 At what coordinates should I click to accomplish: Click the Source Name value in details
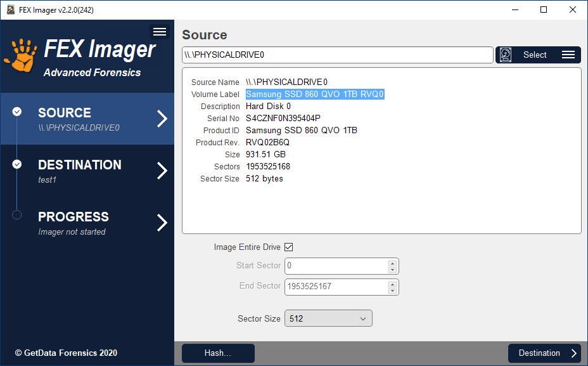point(286,82)
